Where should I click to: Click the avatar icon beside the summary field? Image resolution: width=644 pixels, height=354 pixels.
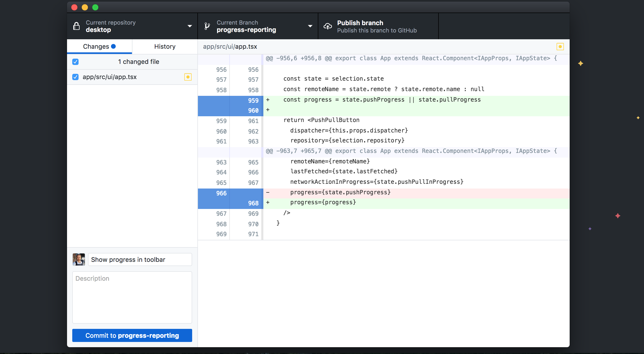coord(79,259)
